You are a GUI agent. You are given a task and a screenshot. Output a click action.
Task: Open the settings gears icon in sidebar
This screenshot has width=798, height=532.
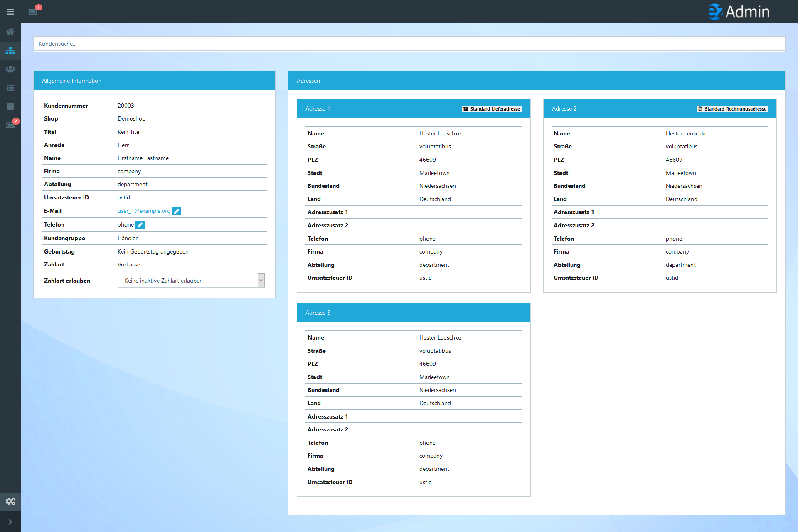tap(10, 501)
